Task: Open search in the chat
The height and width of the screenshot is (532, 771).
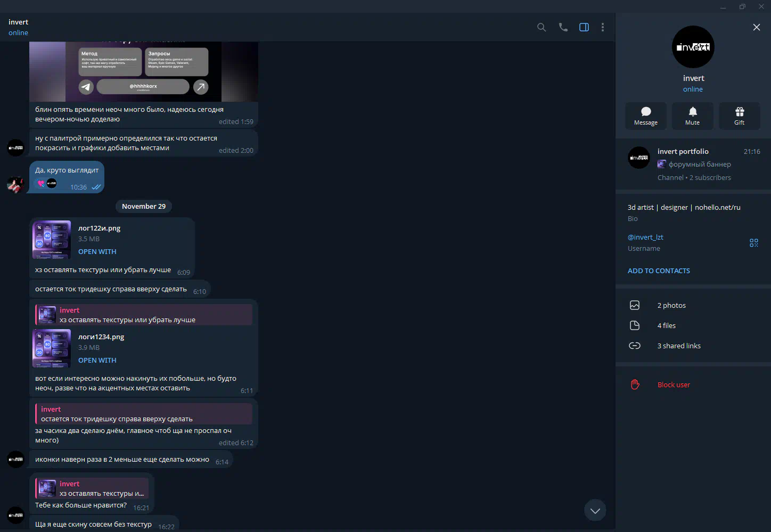Action: point(542,27)
